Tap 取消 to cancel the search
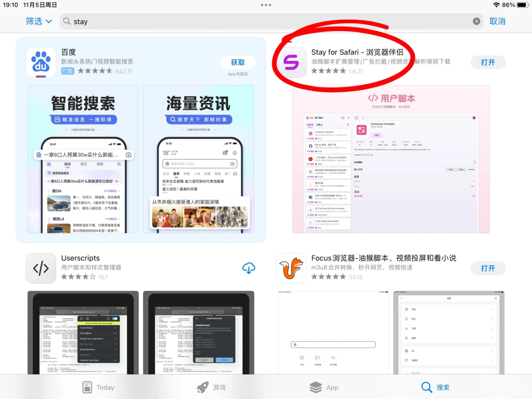 pyautogui.click(x=497, y=21)
